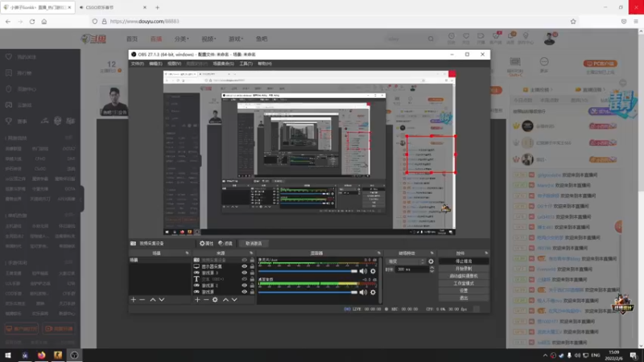Toggle visibility of the third source row

(x=245, y=273)
